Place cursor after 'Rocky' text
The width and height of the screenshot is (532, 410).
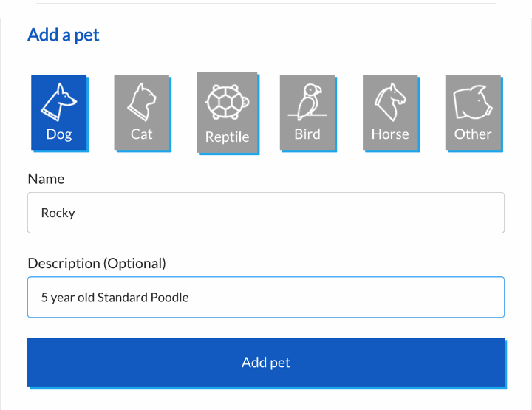76,213
